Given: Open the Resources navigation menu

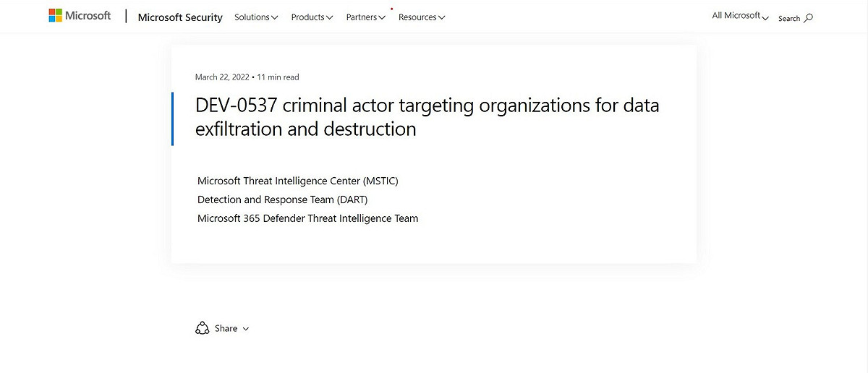Looking at the screenshot, I should coord(422,17).
